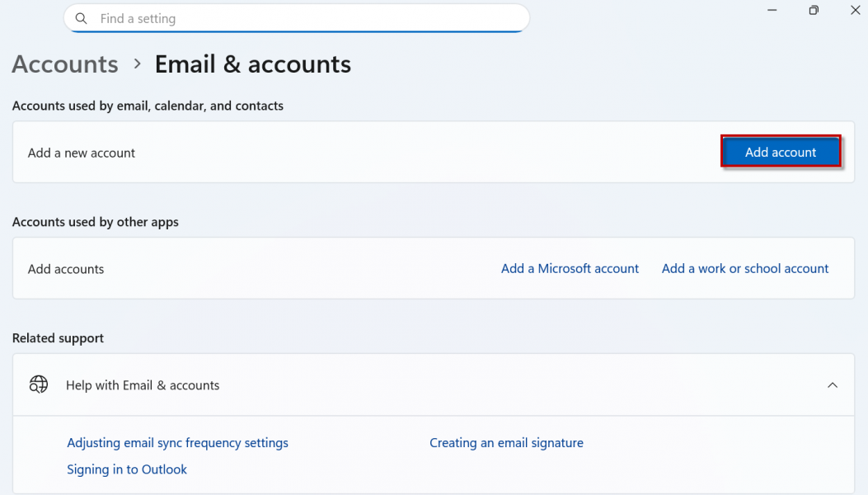868x495 pixels.
Task: Focus the Find a setting search field
Action: (305, 18)
